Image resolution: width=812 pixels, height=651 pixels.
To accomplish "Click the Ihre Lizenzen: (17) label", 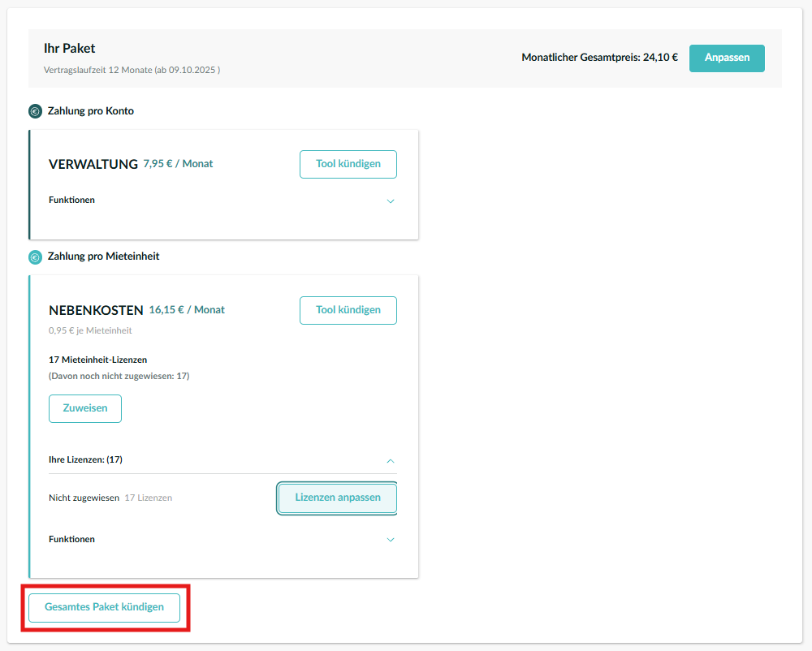I will [85, 459].
